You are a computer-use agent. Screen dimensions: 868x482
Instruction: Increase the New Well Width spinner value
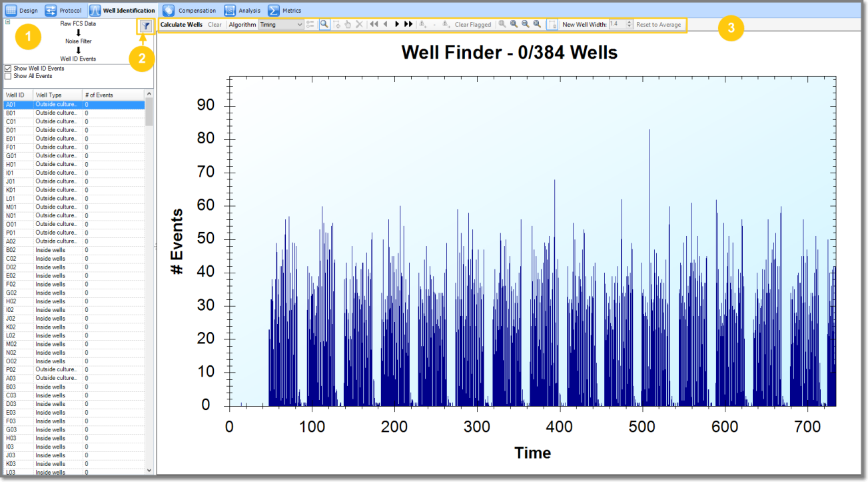click(630, 22)
